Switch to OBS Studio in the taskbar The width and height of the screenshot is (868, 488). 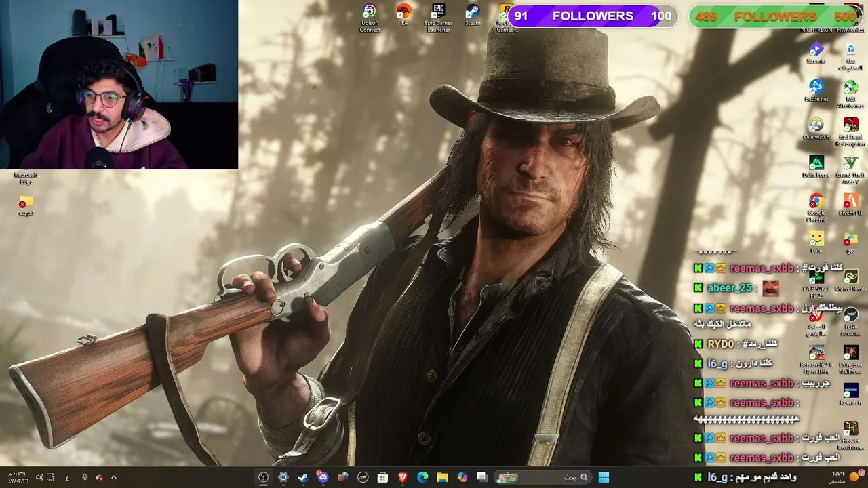pyautogui.click(x=263, y=477)
